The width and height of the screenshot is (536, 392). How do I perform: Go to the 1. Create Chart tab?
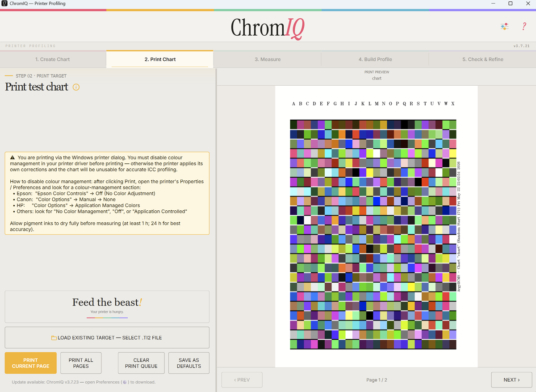[53, 59]
